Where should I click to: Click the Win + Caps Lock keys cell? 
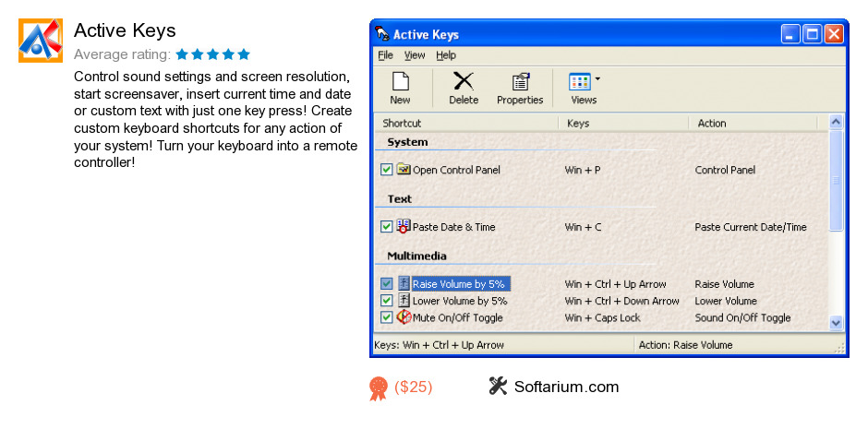602,317
